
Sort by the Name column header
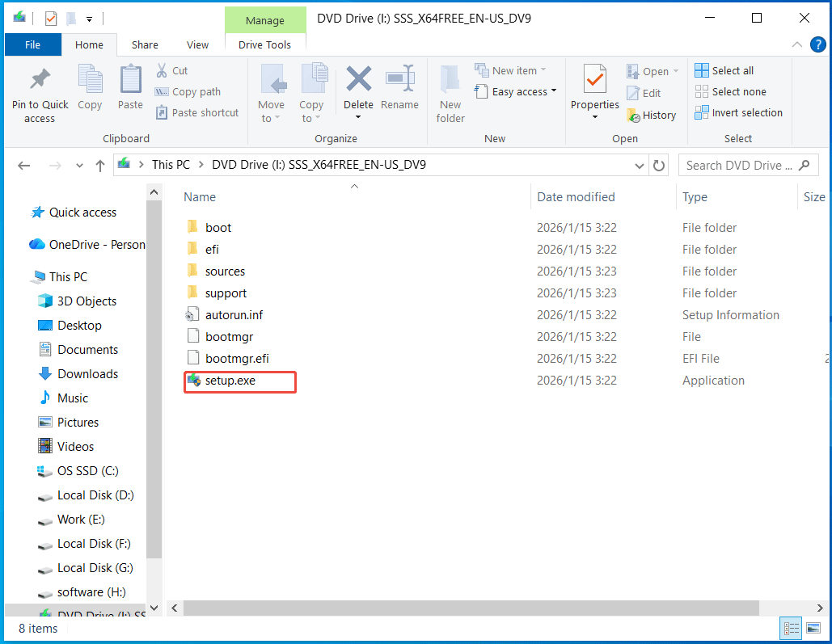200,197
